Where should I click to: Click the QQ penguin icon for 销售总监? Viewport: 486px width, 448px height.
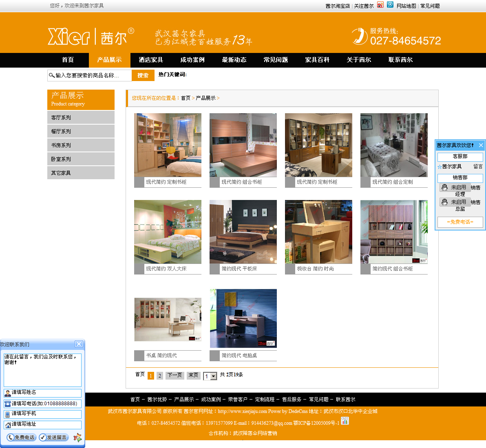coord(444,202)
